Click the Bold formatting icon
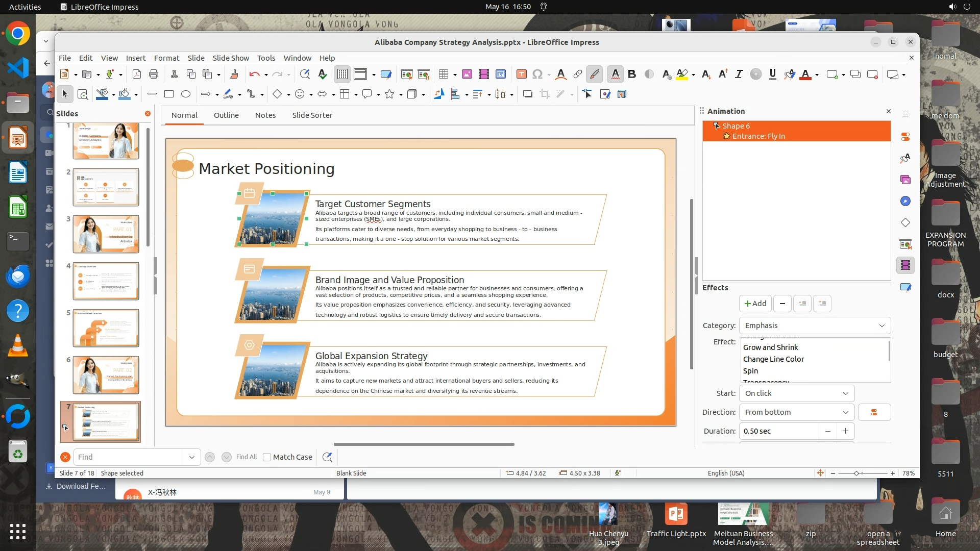The height and width of the screenshot is (551, 980). click(x=632, y=74)
